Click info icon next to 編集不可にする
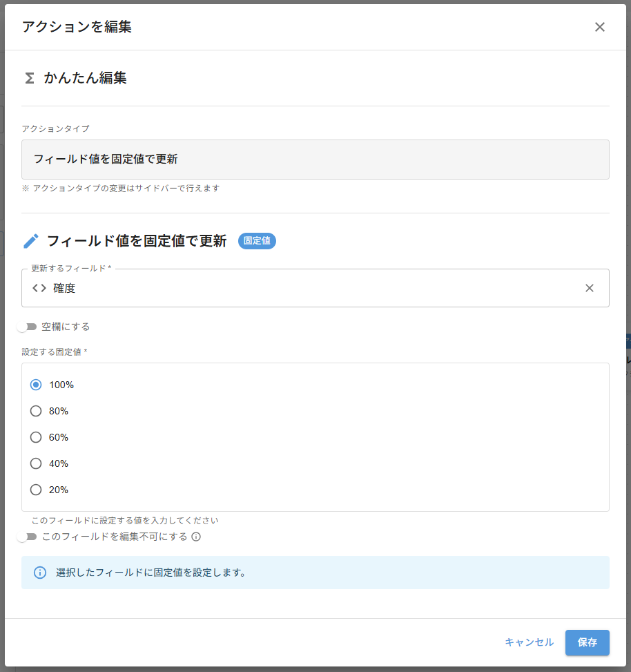 (196, 537)
